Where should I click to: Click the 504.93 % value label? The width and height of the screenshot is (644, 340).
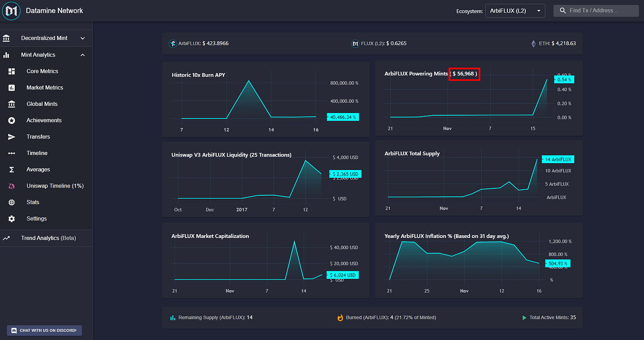point(558,263)
